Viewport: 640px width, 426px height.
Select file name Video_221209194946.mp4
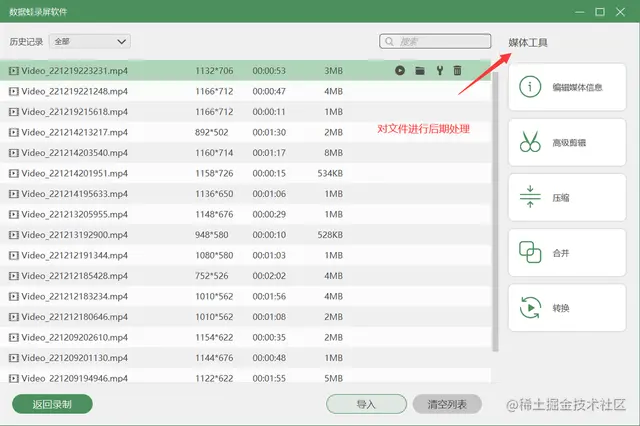[74, 378]
